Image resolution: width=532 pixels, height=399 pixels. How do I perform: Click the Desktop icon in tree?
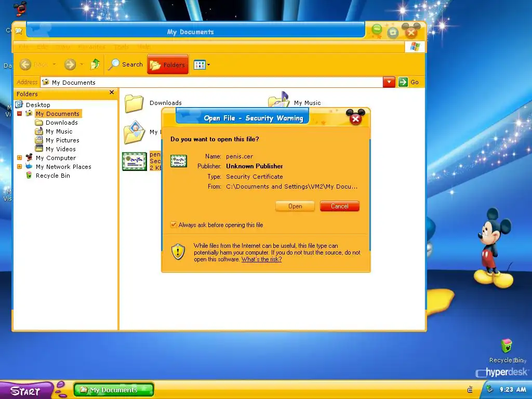(19, 104)
